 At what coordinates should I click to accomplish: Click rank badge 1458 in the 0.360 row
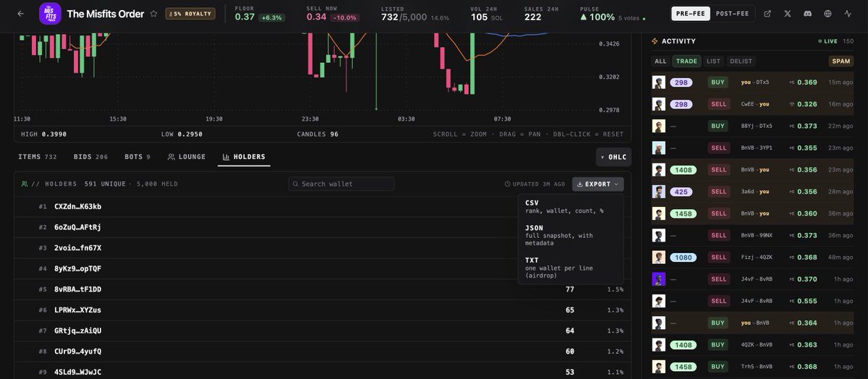[684, 213]
